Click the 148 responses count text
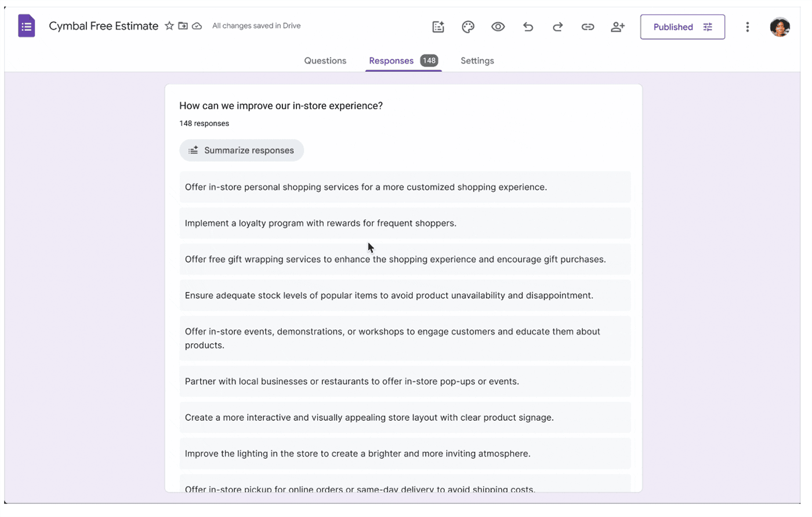Screen dimensions: 812x517 pyautogui.click(x=204, y=123)
